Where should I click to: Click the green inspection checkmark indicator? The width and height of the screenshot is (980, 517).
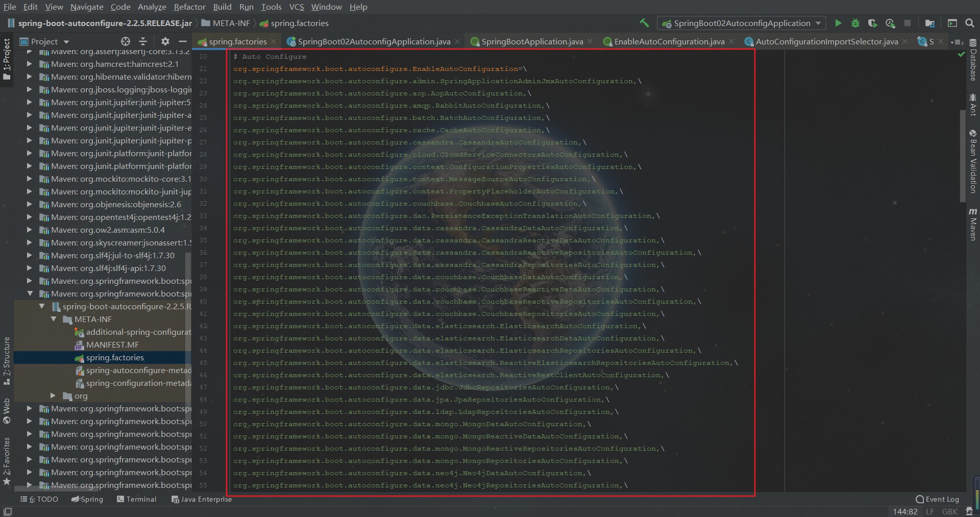pyautogui.click(x=961, y=54)
